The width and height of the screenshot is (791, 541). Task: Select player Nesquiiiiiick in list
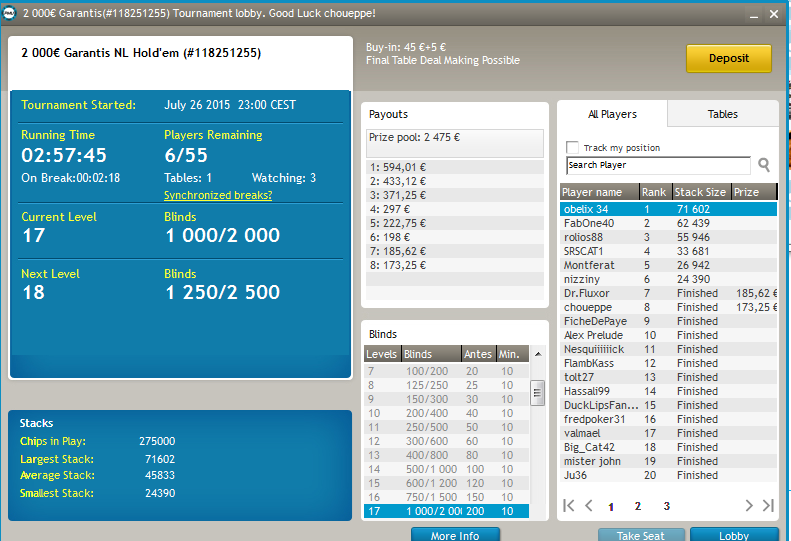pos(668,349)
